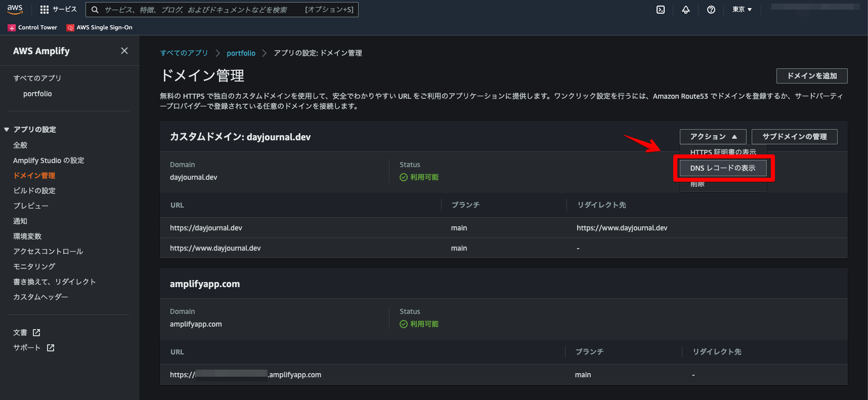Open アクセスコントロール settings
Image resolution: width=868 pixels, height=400 pixels.
48,252
